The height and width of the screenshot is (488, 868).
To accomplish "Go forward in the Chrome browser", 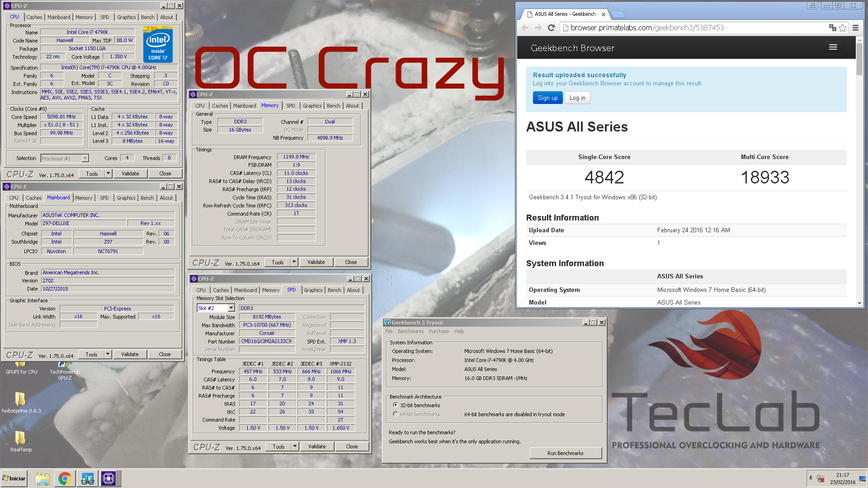I will [538, 28].
